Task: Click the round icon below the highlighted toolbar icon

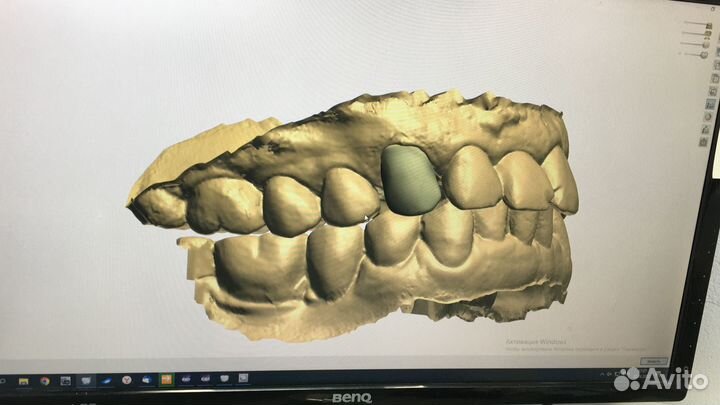Action: 708,117
